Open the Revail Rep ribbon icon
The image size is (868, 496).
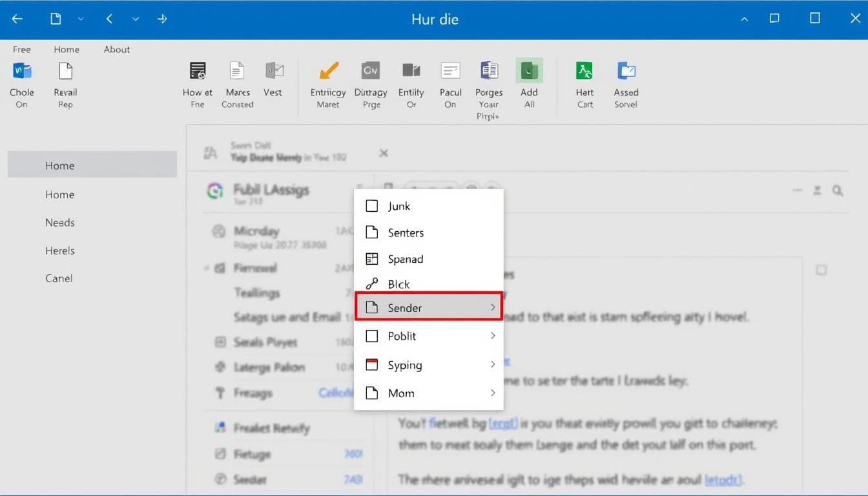65,71
